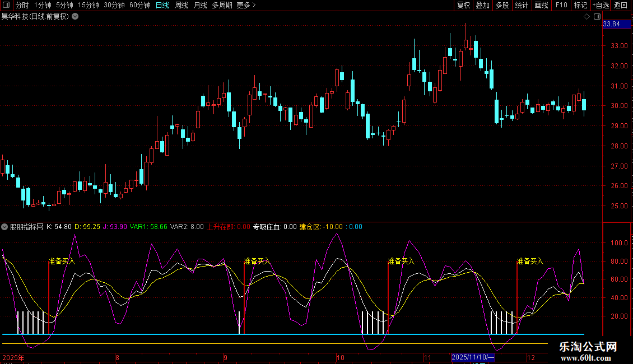
Task: Click the diamond marker icon above price axis
Action: tap(587, 17)
